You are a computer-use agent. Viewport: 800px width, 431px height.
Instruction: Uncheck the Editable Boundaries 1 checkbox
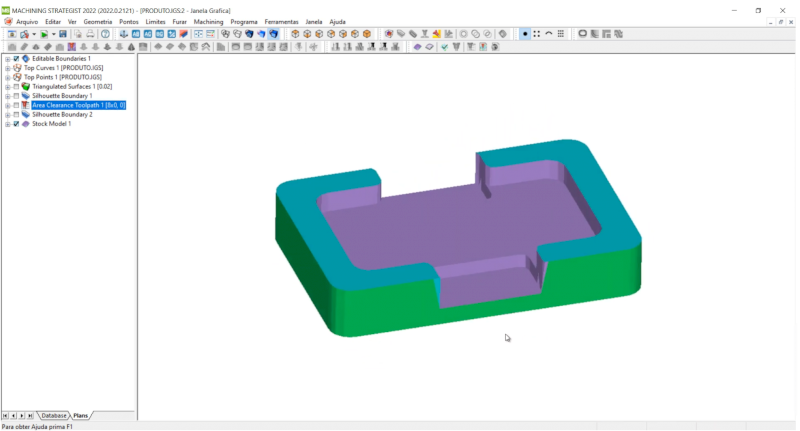tap(16, 59)
